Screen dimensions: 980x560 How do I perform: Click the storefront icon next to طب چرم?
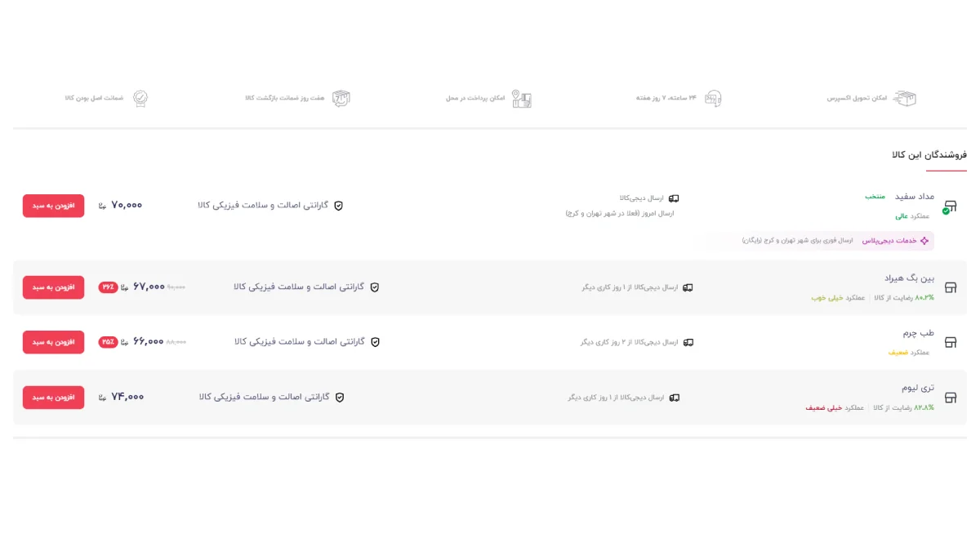pos(950,342)
